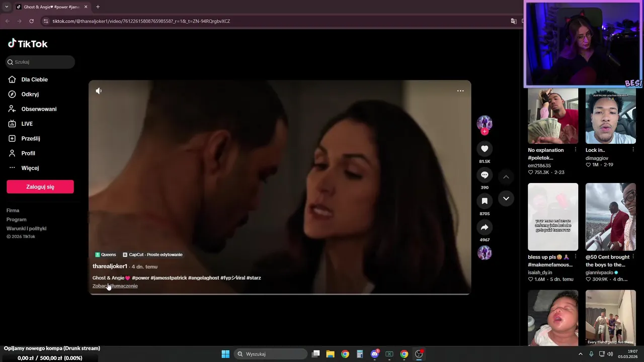Click the Szukaj search field
The height and width of the screenshot is (362, 644).
pyautogui.click(x=40, y=62)
